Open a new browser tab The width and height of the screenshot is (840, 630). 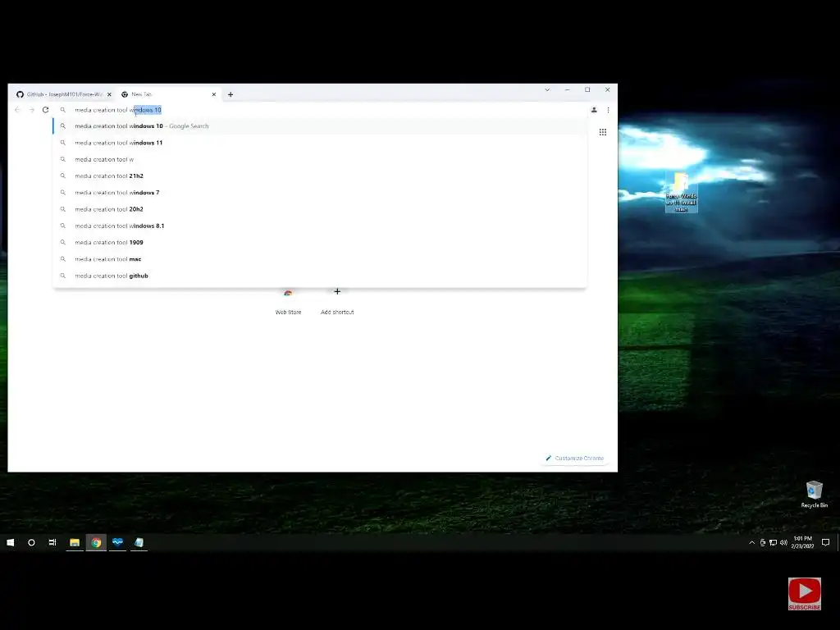[231, 94]
